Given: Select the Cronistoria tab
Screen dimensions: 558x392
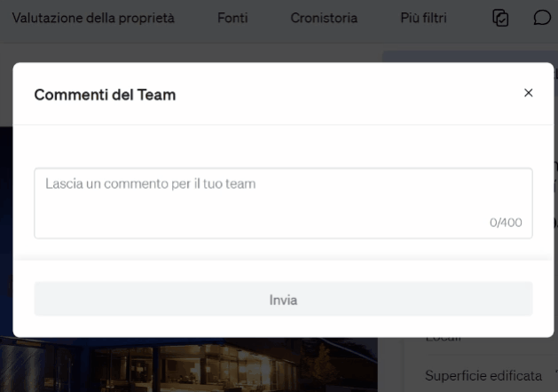Looking at the screenshot, I should [x=324, y=18].
